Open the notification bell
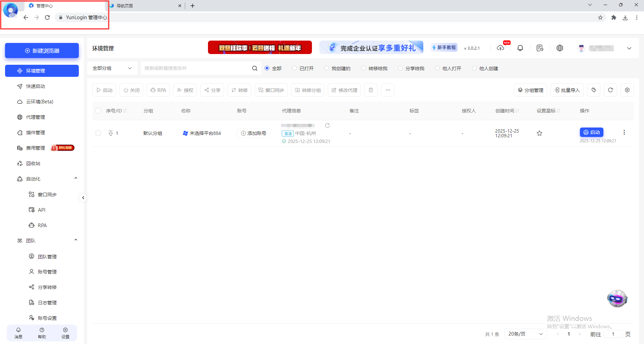The width and height of the screenshot is (644, 344). pyautogui.click(x=520, y=48)
